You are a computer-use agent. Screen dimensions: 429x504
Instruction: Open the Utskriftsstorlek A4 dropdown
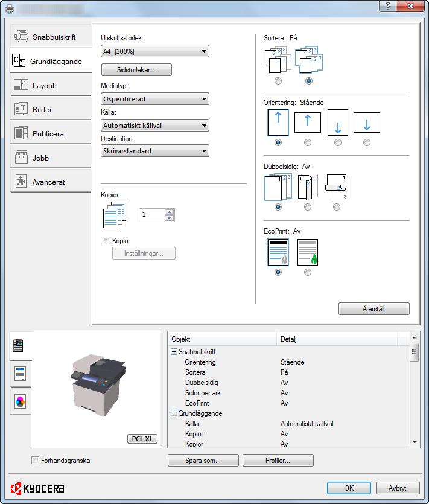coord(155,51)
